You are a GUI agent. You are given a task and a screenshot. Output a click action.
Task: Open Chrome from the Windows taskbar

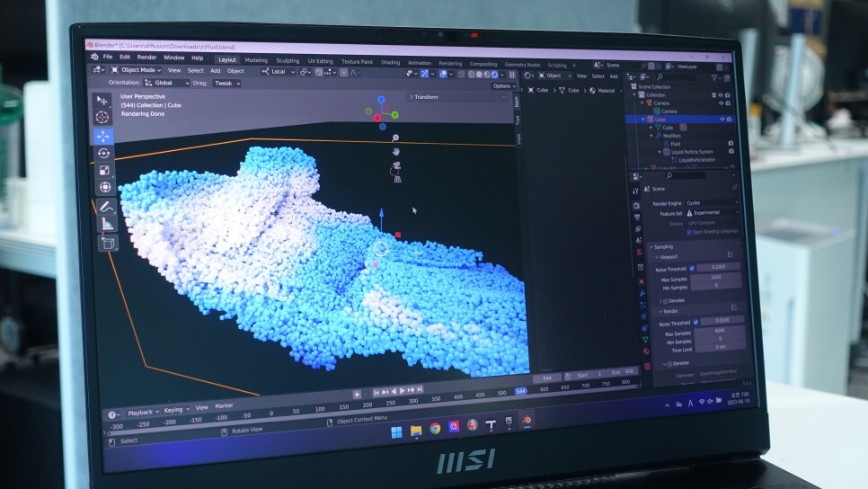tap(435, 429)
